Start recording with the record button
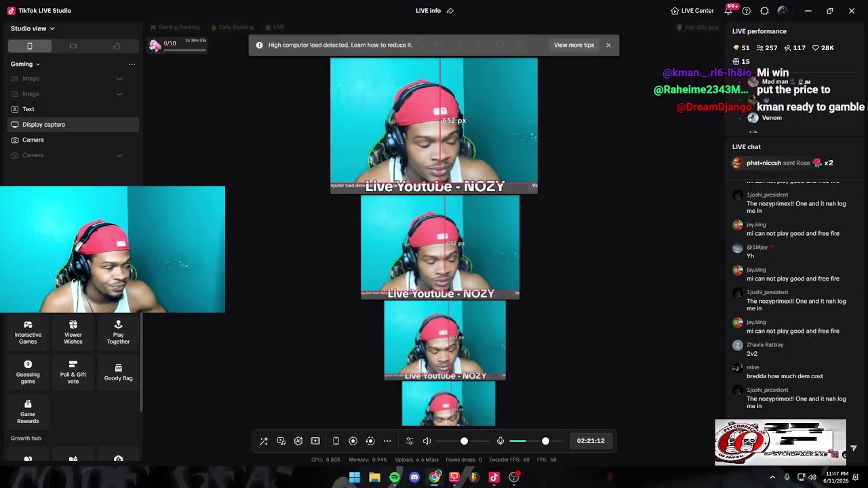Screen dimensions: 868x488 [x=353, y=441]
